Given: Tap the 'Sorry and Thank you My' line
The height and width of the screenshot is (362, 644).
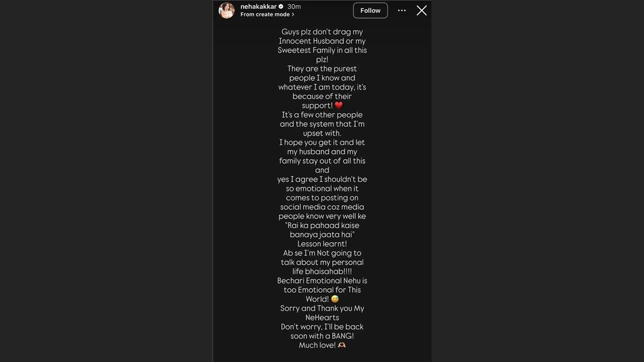Looking at the screenshot, I should (x=322, y=308).
